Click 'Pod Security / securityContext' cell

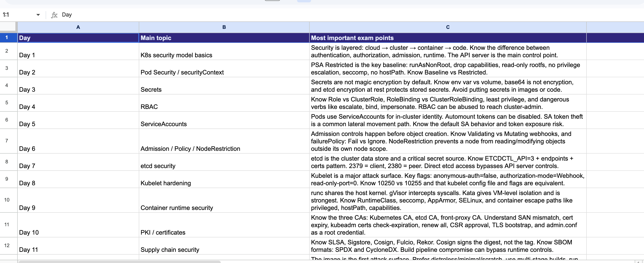(x=224, y=68)
